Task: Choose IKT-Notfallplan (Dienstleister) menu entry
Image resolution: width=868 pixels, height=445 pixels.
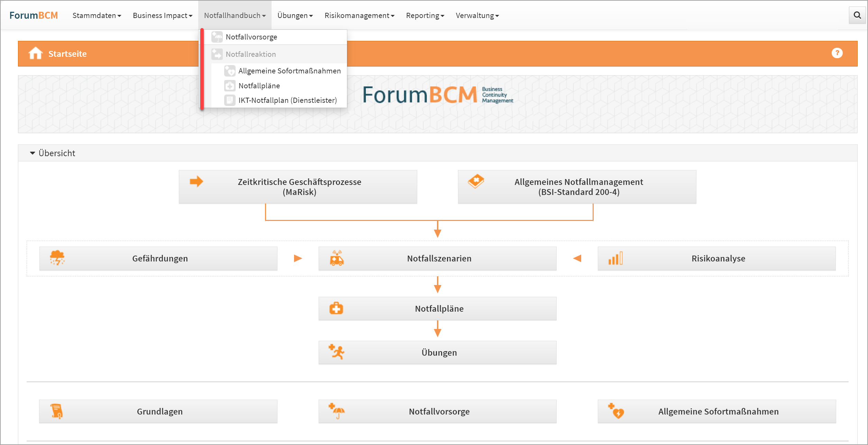Action: pyautogui.click(x=287, y=100)
